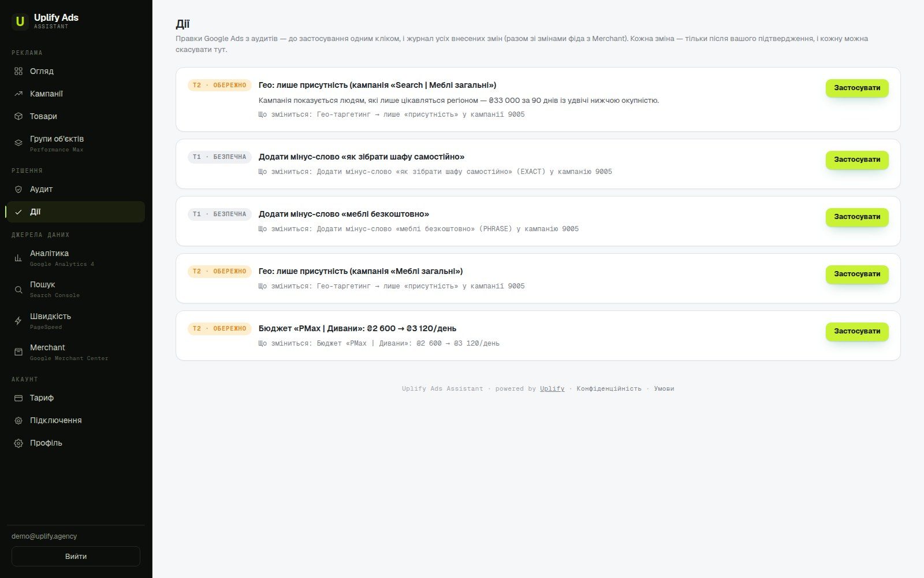Click the Аналітика bar chart icon
This screenshot has width=924, height=578.
[18, 258]
